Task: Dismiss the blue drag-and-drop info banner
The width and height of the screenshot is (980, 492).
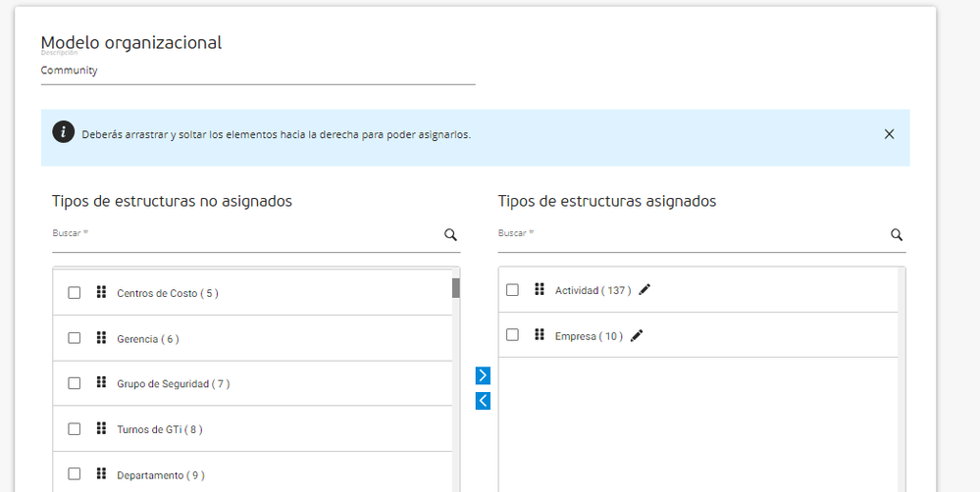Action: 889,134
